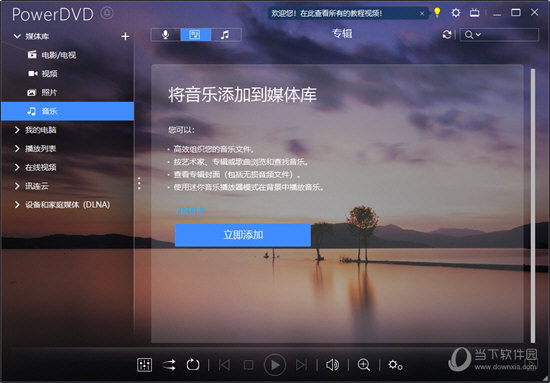
Task: Click the lightbulb tips icon
Action: pos(437,13)
